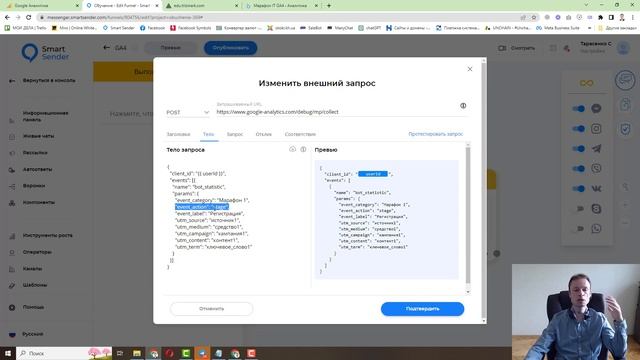Click the Отменить button
Image resolution: width=640 pixels, height=360 pixels.
click(x=211, y=309)
